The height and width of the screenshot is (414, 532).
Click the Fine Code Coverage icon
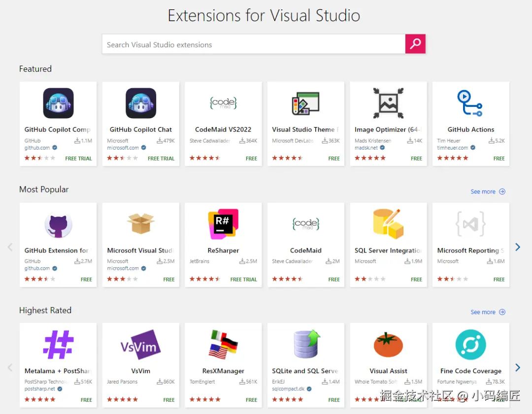(x=470, y=345)
